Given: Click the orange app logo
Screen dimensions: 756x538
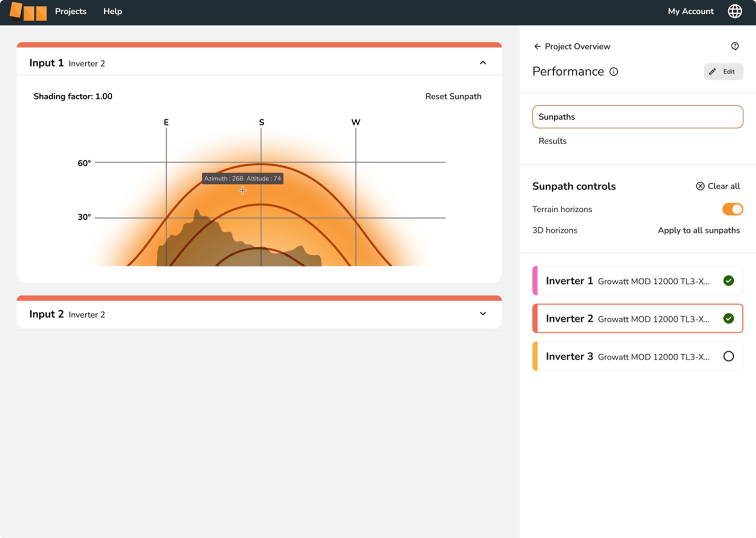Looking at the screenshot, I should coord(29,11).
